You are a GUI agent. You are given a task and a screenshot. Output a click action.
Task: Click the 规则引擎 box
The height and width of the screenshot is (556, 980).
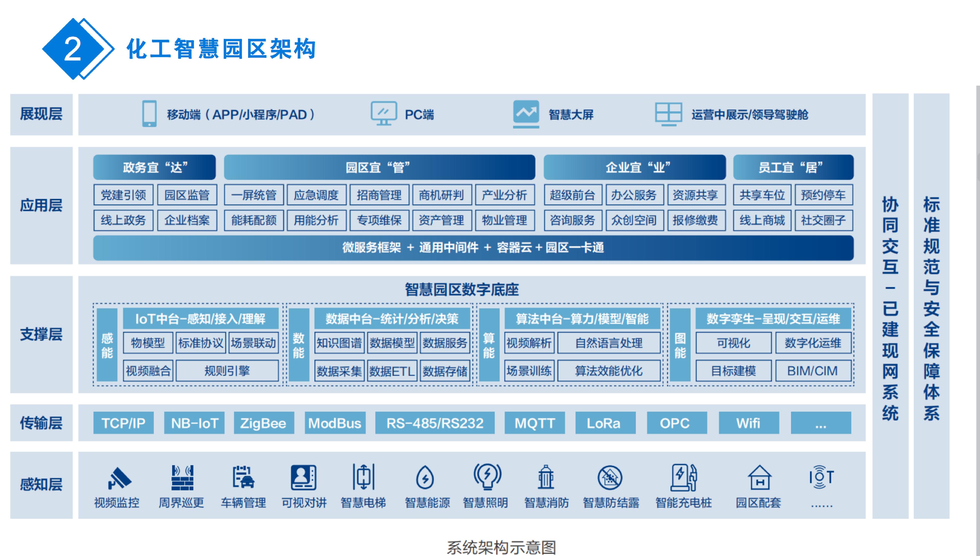point(227,370)
